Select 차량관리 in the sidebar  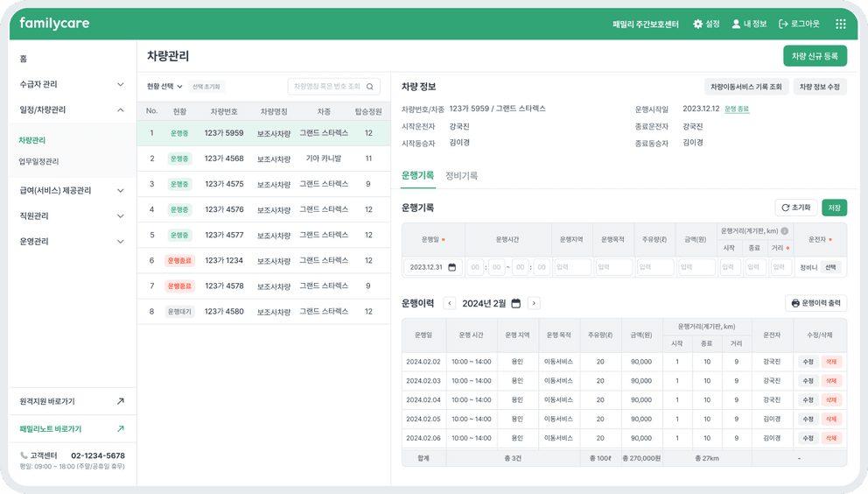point(32,140)
